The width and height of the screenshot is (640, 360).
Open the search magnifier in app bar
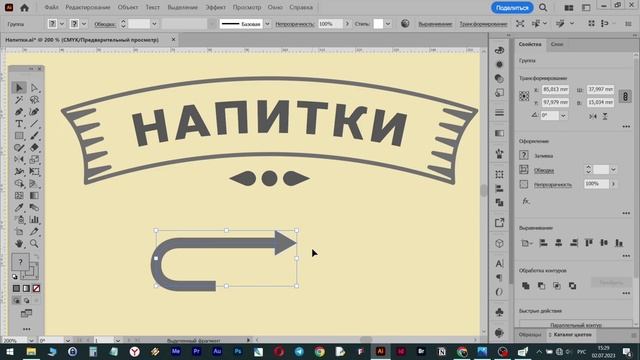[543, 7]
